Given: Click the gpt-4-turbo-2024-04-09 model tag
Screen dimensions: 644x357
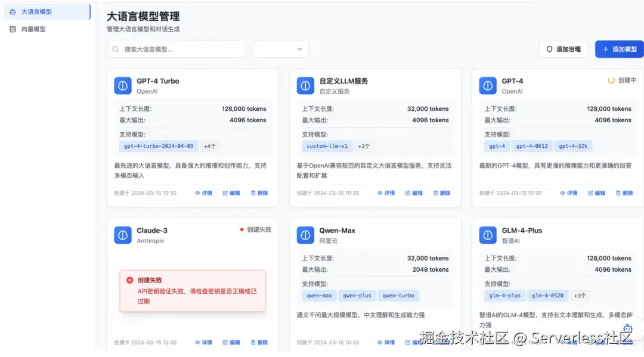Looking at the screenshot, I should coord(159,146).
